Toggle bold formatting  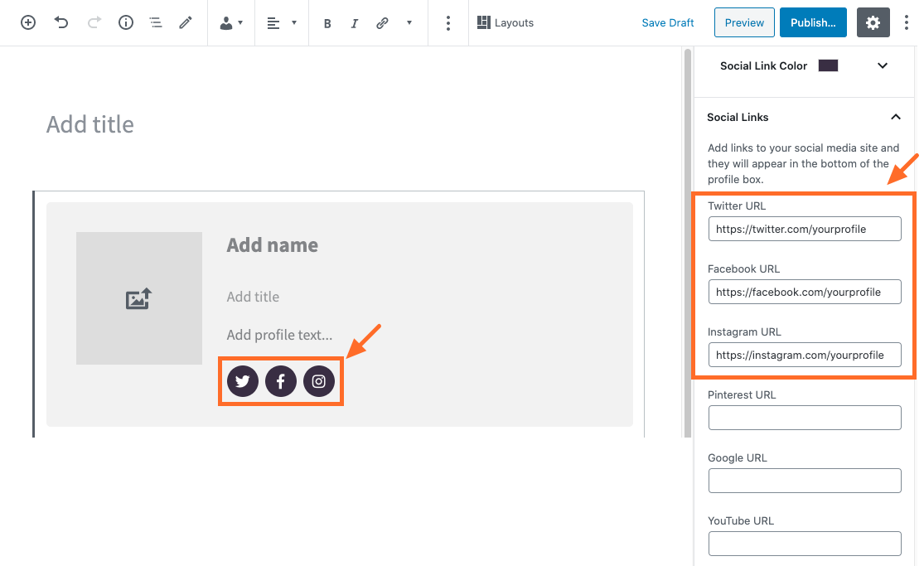pos(327,23)
